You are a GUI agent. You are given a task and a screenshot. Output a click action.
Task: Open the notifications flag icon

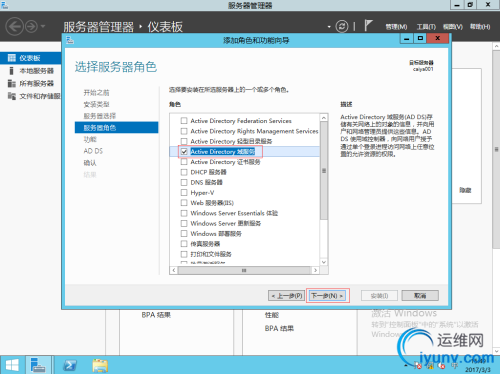pyautogui.click(x=368, y=25)
